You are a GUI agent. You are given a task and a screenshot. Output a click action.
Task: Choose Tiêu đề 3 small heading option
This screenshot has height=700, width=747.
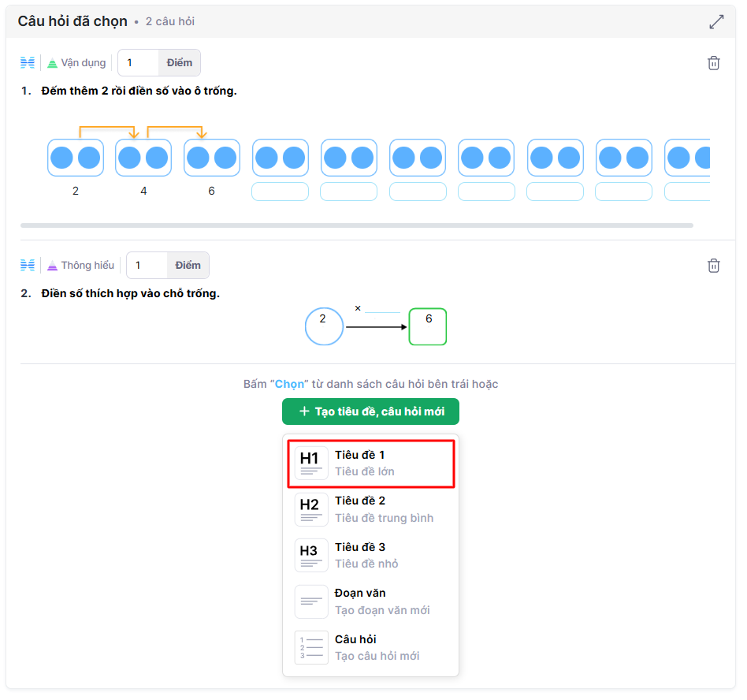pos(370,556)
